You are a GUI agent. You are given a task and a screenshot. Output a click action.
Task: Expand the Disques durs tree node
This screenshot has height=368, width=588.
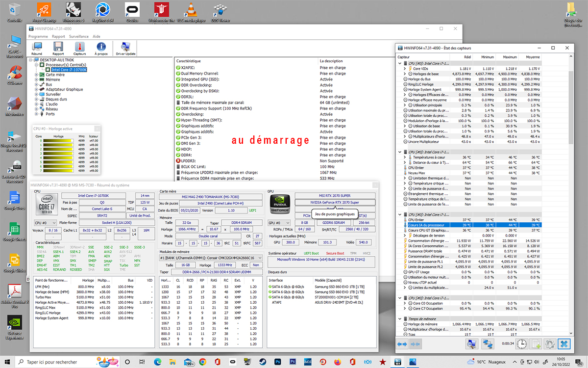pyautogui.click(x=36, y=99)
